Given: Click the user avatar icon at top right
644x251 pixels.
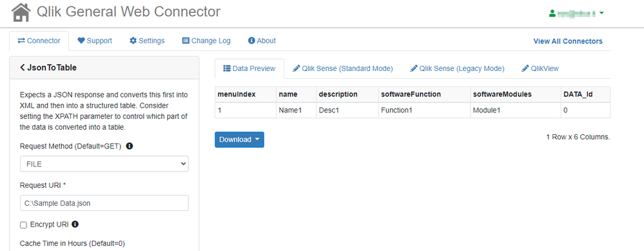Looking at the screenshot, I should coord(552,13).
